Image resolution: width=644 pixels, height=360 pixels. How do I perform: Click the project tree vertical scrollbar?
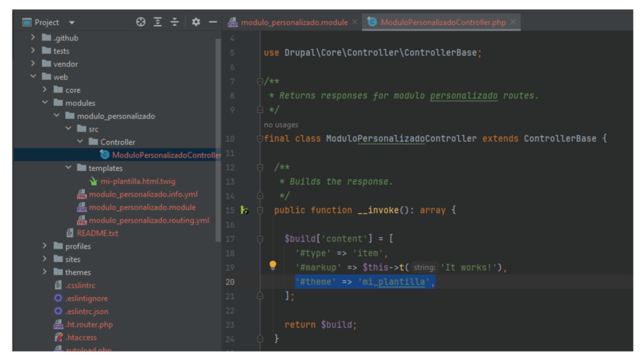218,140
